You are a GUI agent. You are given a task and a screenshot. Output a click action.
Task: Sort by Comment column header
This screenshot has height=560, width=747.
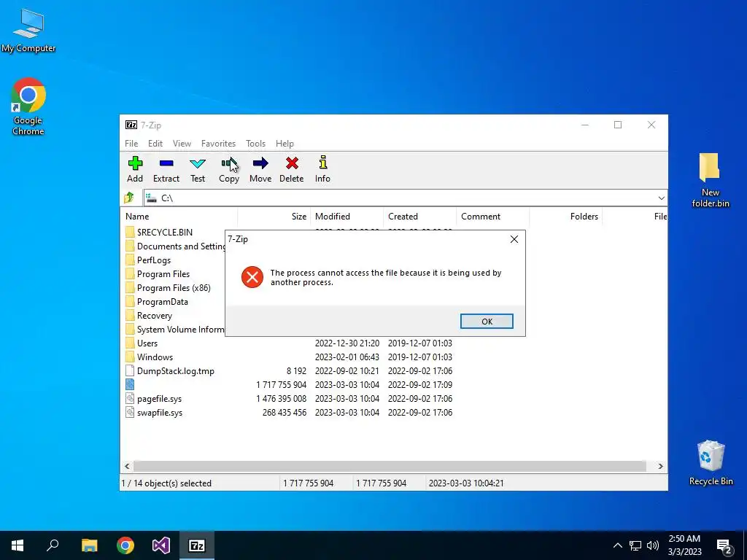[x=492, y=216]
